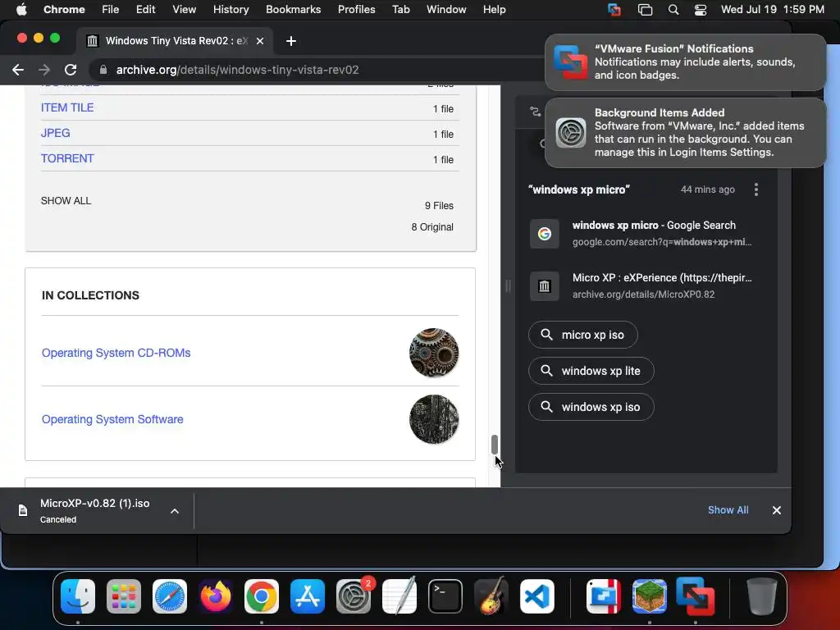
Task: Click Show All downloads
Action: coord(728,510)
